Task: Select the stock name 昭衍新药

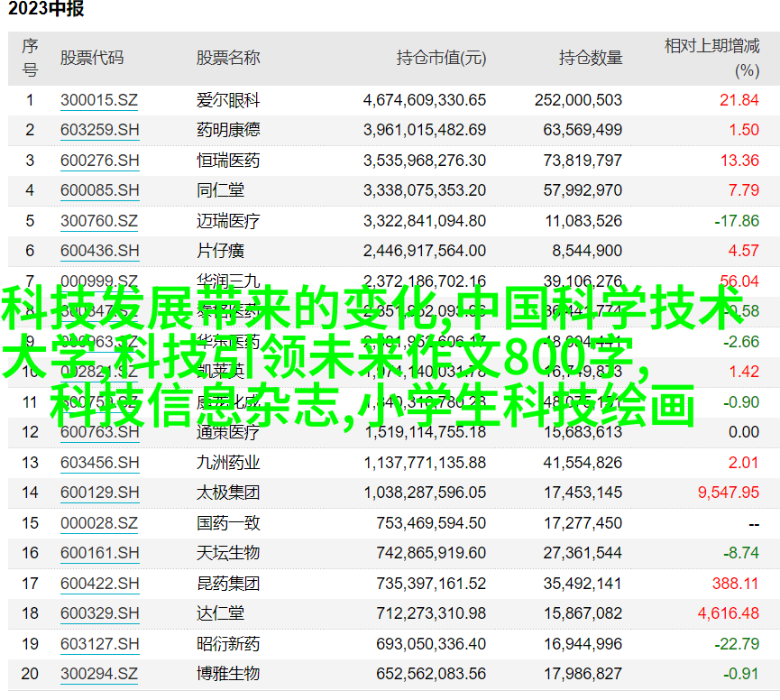Action: 228,644
